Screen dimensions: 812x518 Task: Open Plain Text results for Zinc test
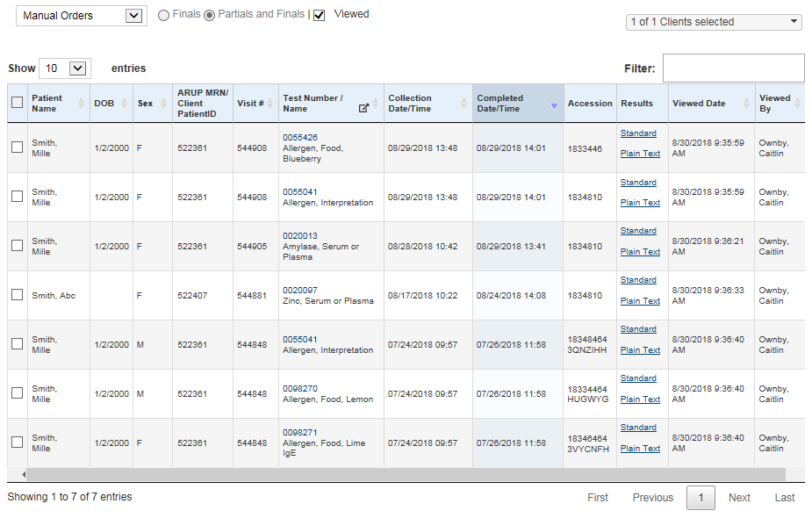(x=640, y=301)
